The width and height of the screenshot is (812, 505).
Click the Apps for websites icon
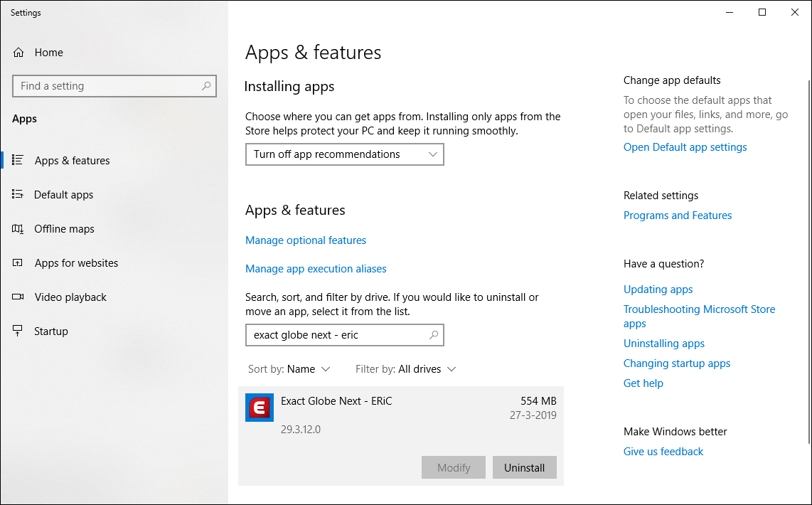click(x=18, y=262)
